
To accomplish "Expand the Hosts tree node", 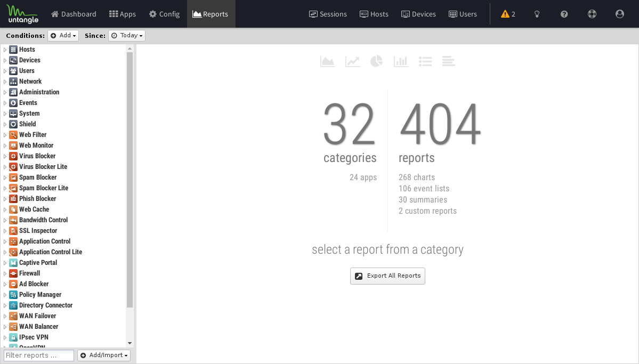I will tap(5, 50).
